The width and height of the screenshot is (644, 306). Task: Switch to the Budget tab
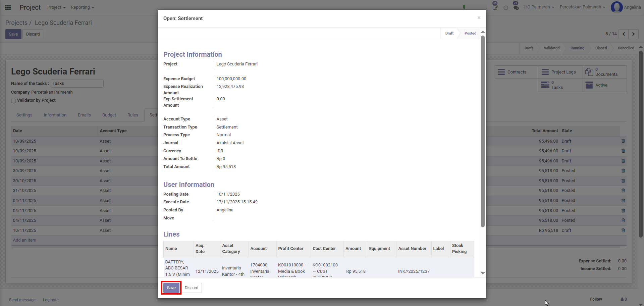(x=109, y=115)
